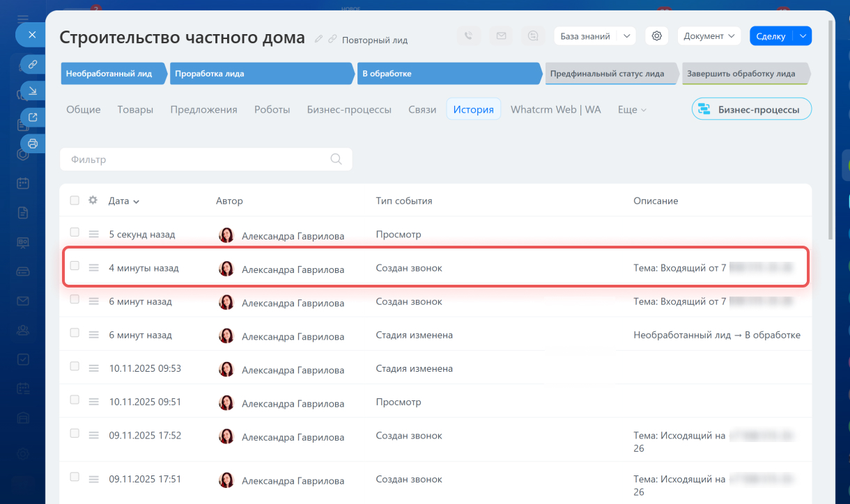This screenshot has width=850, height=504.
Task: Click into the Фильтр search field
Action: [x=195, y=159]
